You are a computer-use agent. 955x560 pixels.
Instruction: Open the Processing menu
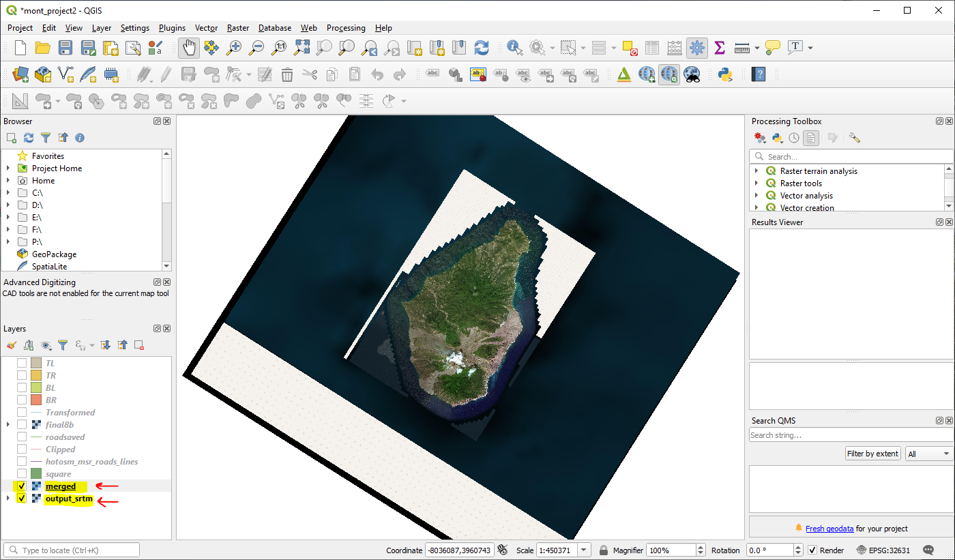[x=346, y=28]
